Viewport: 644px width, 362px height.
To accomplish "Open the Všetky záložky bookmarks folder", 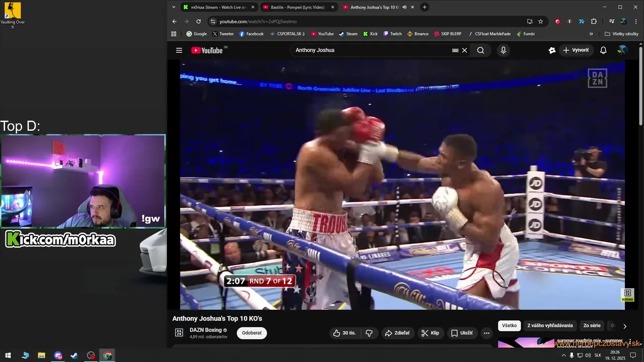I will (621, 34).
